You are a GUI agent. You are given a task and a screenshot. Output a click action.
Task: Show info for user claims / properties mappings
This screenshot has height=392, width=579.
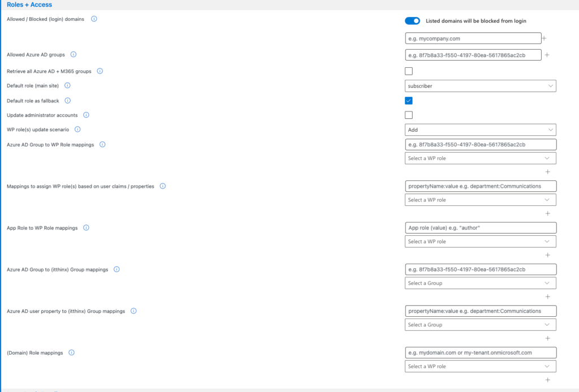pos(162,186)
